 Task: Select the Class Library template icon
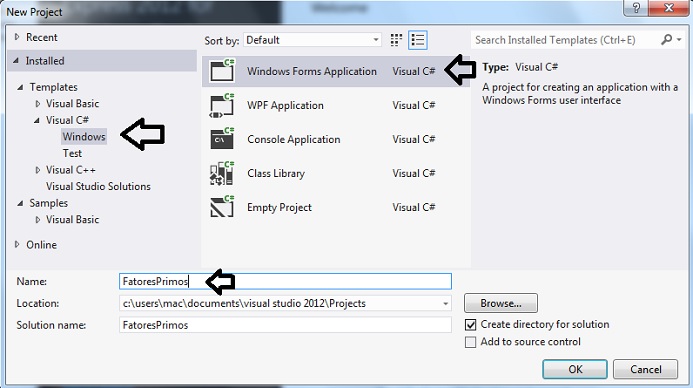click(222, 173)
